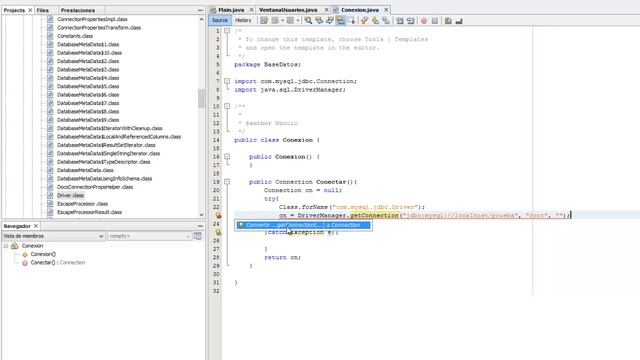Toggle Bookmark on current line
This screenshot has height=360, width=640.
[x=386, y=20]
